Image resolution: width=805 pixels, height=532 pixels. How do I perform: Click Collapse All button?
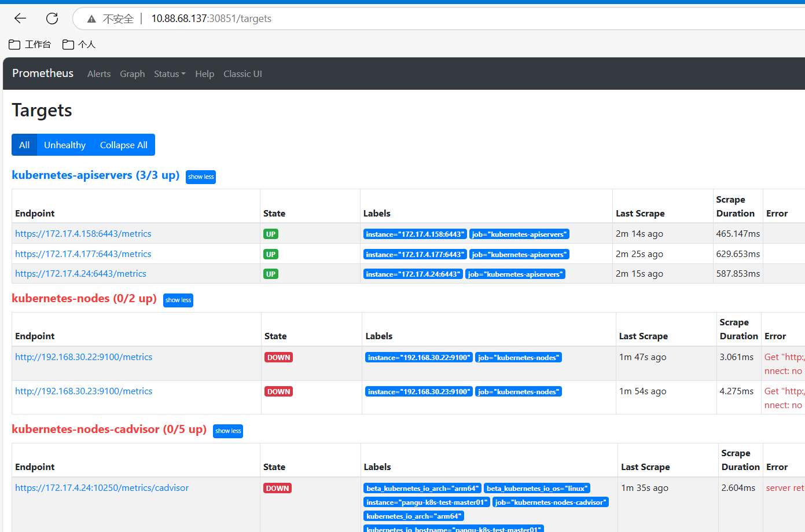coord(124,145)
